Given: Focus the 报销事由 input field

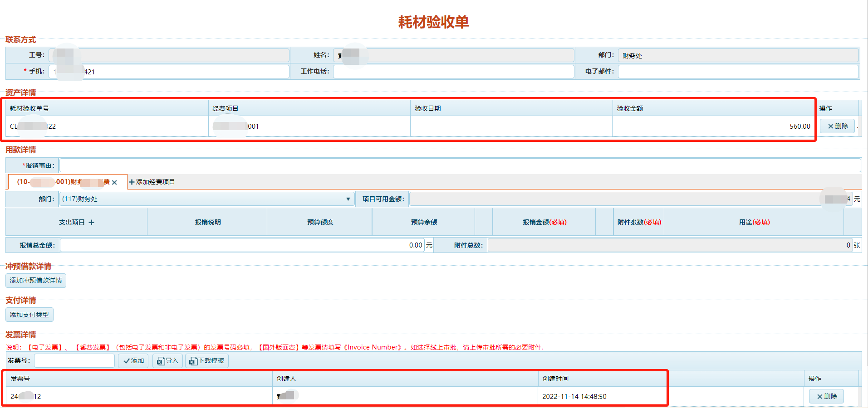Looking at the screenshot, I should point(460,165).
